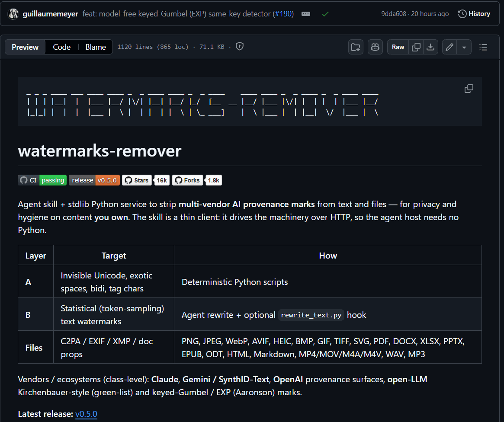
Task: Open the release v0.5.0 badge
Action: click(94, 180)
